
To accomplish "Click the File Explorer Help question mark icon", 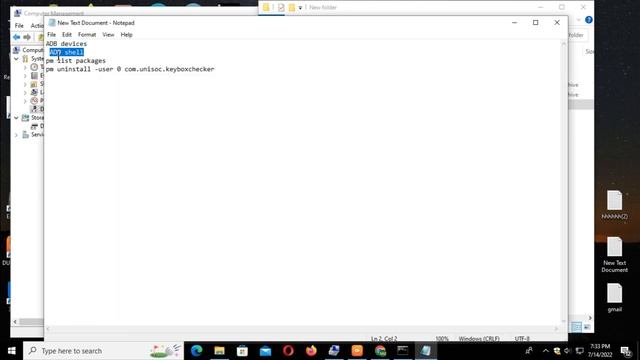I will pos(589,20).
